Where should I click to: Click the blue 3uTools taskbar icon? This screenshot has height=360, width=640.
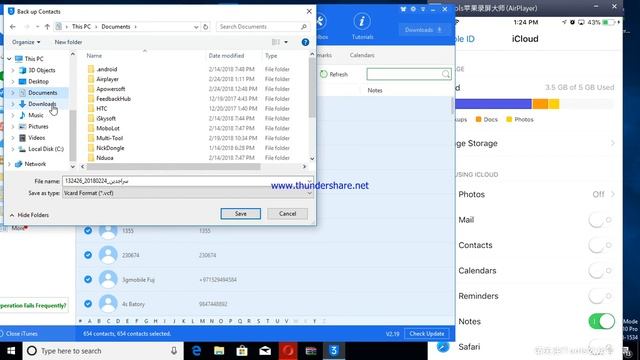(333, 351)
